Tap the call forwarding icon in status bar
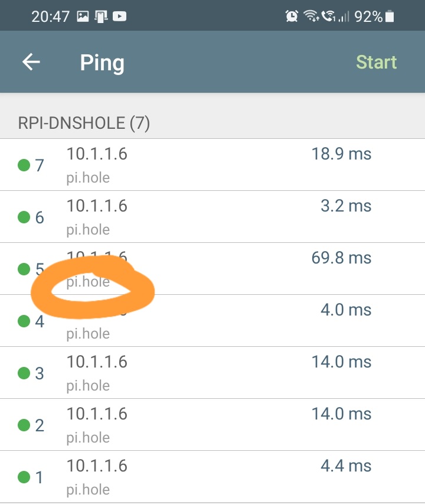The image size is (425, 504). coord(328,17)
